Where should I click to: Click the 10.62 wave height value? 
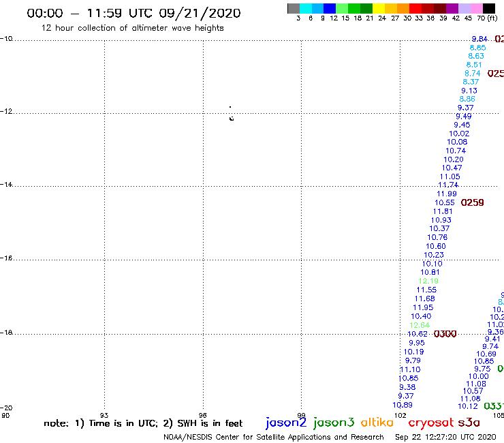[418, 334]
